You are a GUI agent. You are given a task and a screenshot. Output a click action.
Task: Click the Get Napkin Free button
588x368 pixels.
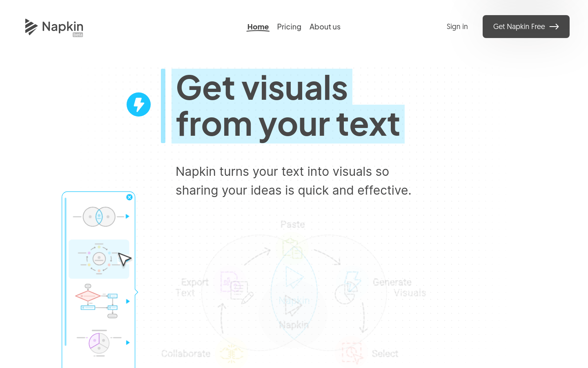526,27
